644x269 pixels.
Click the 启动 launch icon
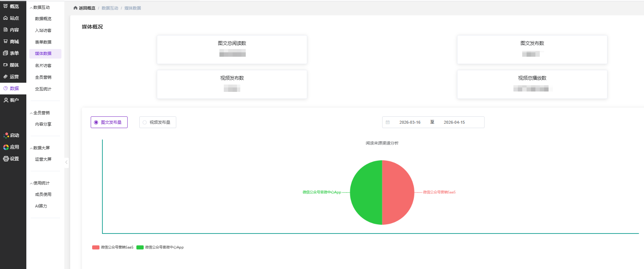click(6, 135)
